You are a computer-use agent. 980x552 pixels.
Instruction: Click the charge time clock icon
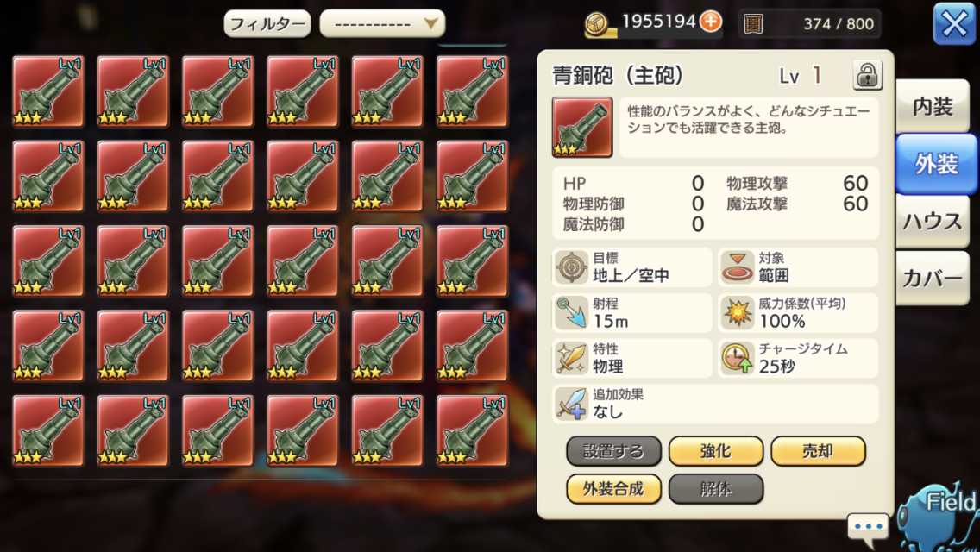coord(738,358)
